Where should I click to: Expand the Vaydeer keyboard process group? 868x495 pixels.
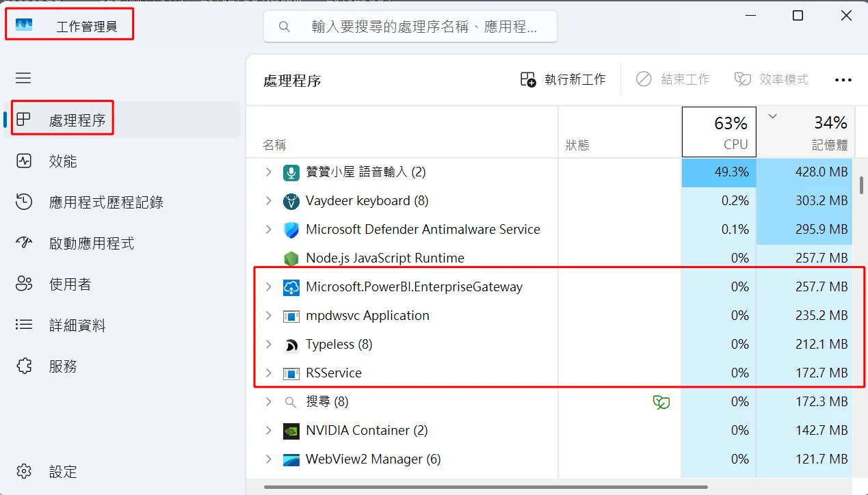268,201
